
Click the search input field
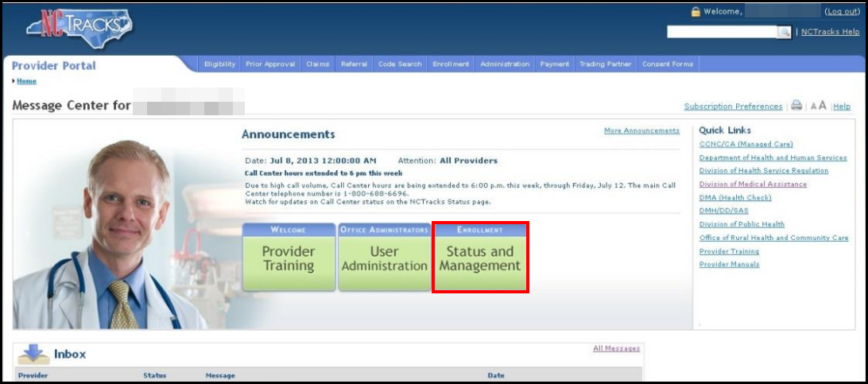(721, 32)
